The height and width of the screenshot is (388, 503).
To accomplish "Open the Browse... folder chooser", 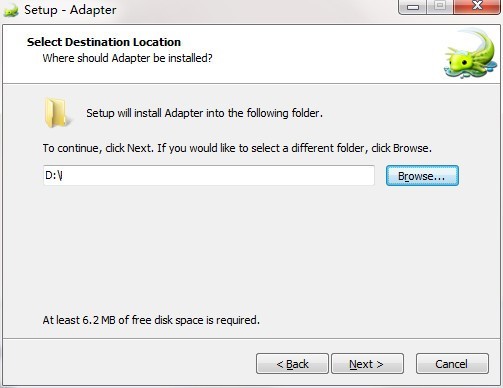I will pos(422,176).
